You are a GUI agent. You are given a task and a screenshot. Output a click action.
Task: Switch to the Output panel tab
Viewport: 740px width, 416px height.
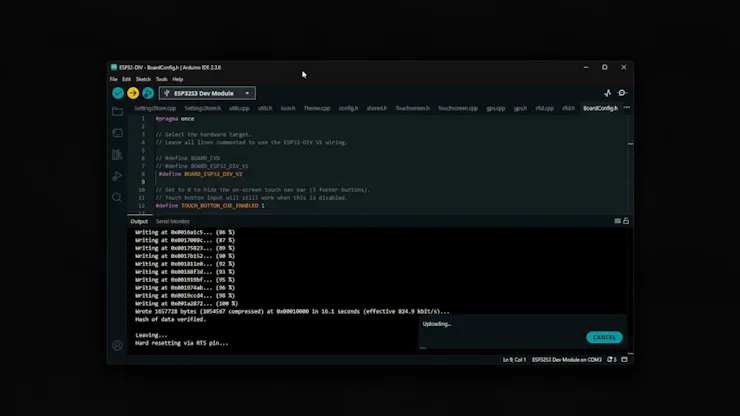pos(139,221)
